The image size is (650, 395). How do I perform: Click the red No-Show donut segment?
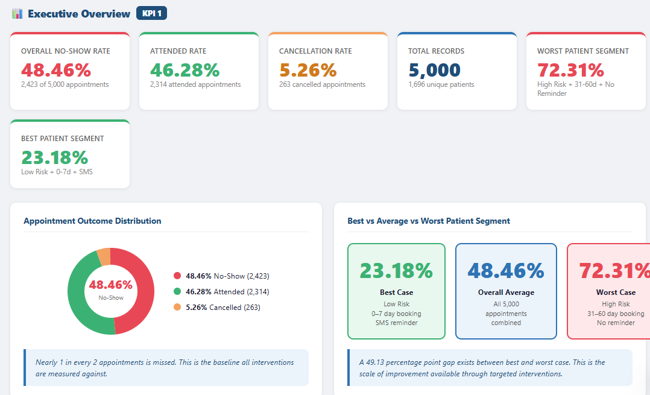[145, 290]
